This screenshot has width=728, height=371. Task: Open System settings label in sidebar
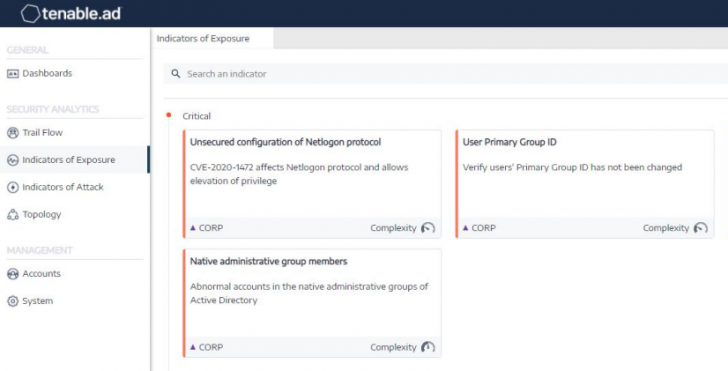coord(38,301)
